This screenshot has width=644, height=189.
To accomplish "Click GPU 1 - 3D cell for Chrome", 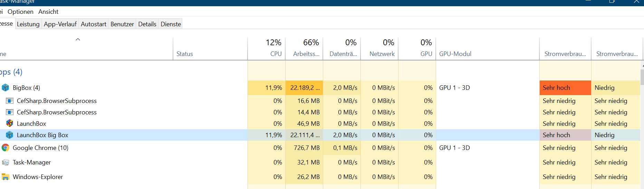I will [x=488, y=148].
